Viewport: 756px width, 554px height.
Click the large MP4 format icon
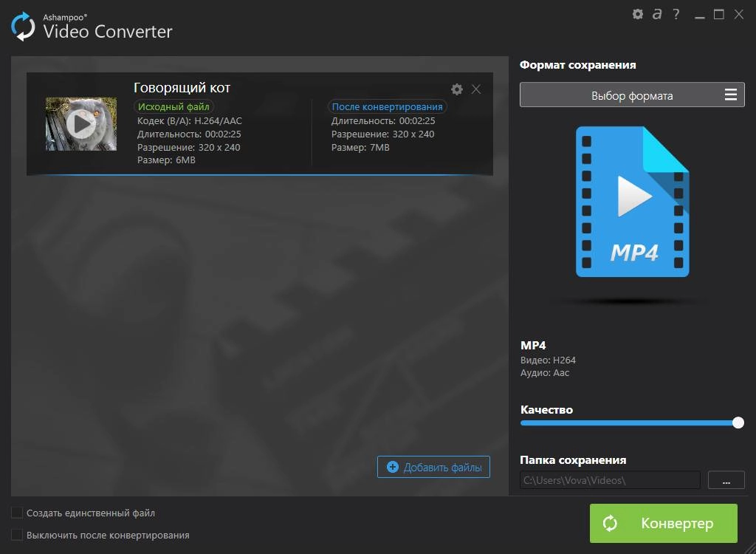(632, 201)
